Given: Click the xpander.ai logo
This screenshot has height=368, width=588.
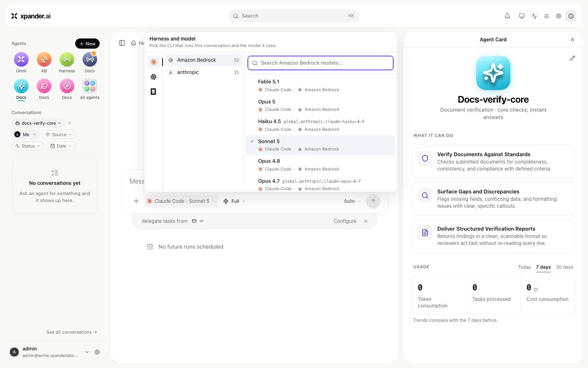Looking at the screenshot, I should coord(31,16).
